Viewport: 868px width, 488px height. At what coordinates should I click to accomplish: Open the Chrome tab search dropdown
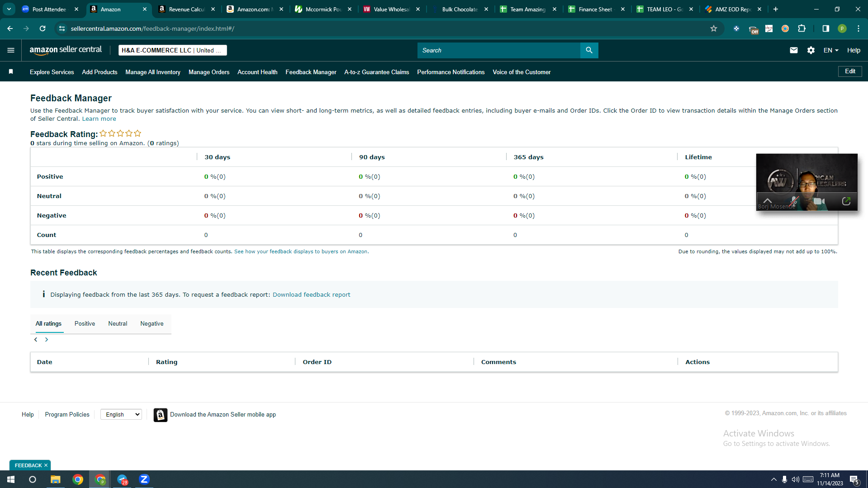click(x=9, y=9)
